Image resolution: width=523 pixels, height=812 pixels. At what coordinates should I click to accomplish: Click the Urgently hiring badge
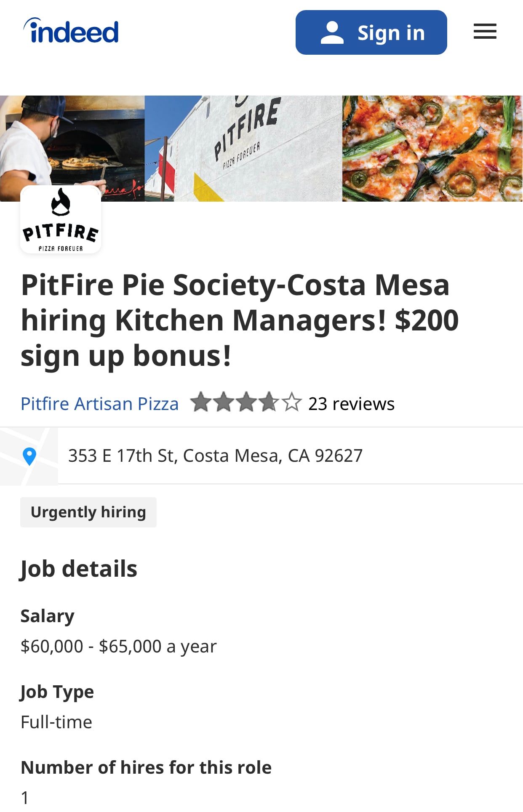click(88, 512)
